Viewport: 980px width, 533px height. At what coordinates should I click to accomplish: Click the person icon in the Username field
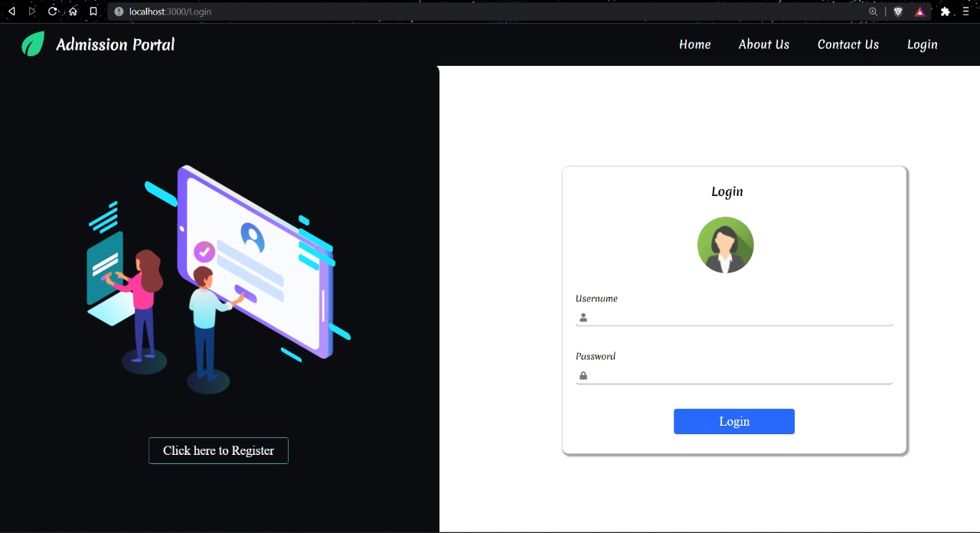pyautogui.click(x=583, y=317)
